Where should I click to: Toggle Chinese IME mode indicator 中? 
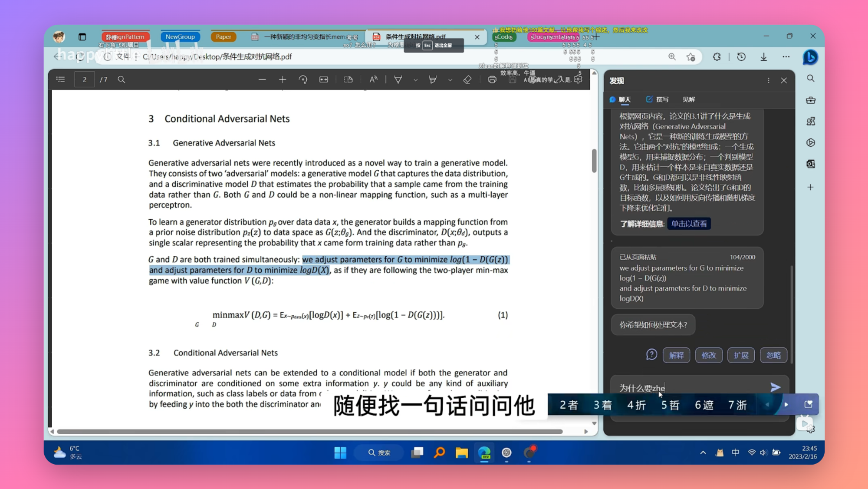tap(735, 453)
